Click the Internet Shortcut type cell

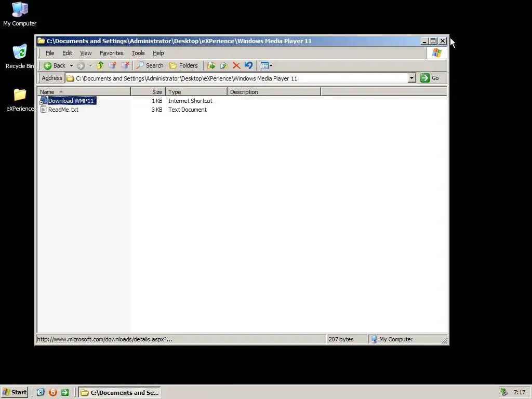[x=190, y=101]
